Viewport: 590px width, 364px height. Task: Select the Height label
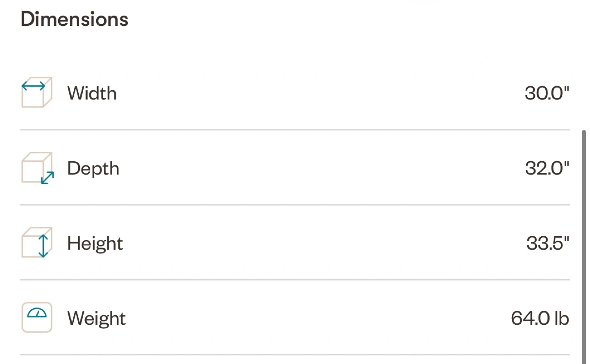point(95,244)
